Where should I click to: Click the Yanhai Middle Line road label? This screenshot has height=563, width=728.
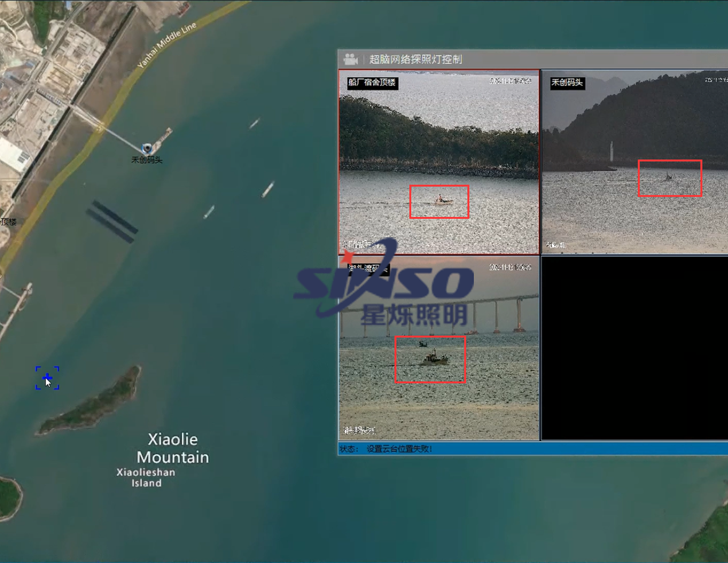pos(167,45)
